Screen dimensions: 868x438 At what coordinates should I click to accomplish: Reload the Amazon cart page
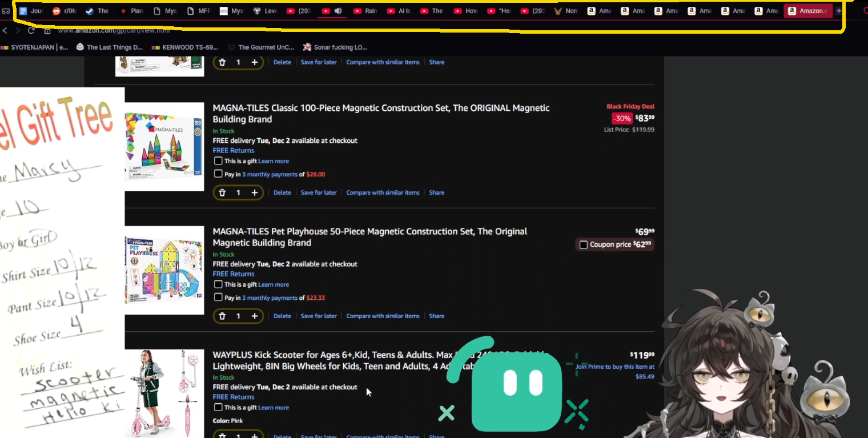(31, 30)
